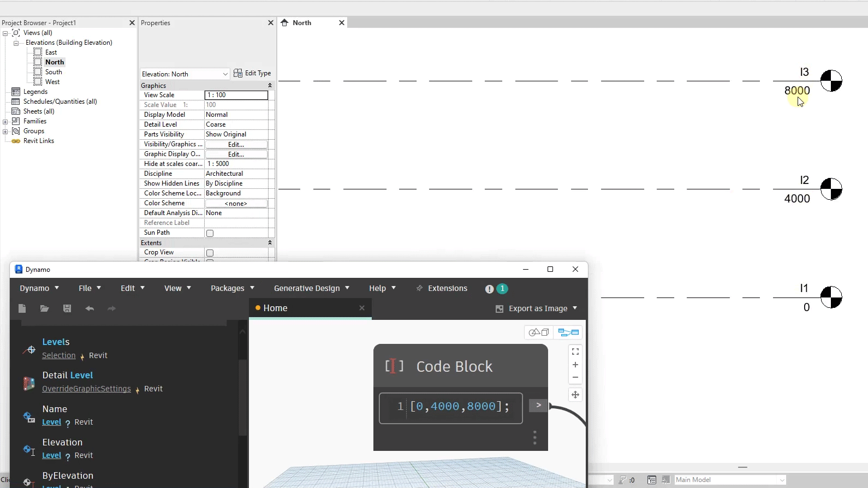Click the Edit Type icon

click(x=238, y=73)
